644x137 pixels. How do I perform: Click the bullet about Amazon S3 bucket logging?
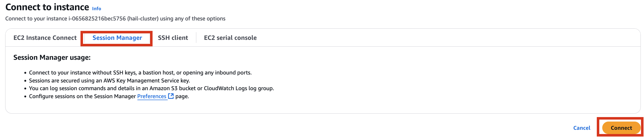tap(152, 88)
